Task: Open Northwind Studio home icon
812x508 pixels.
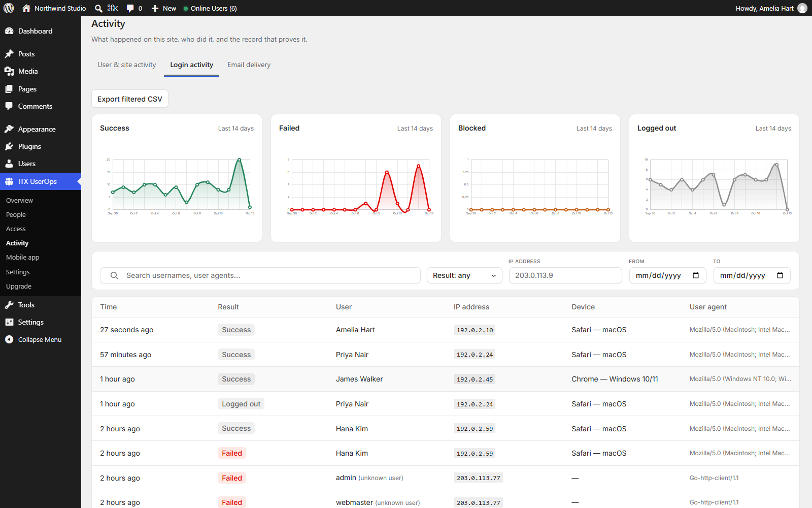Action: [26, 8]
